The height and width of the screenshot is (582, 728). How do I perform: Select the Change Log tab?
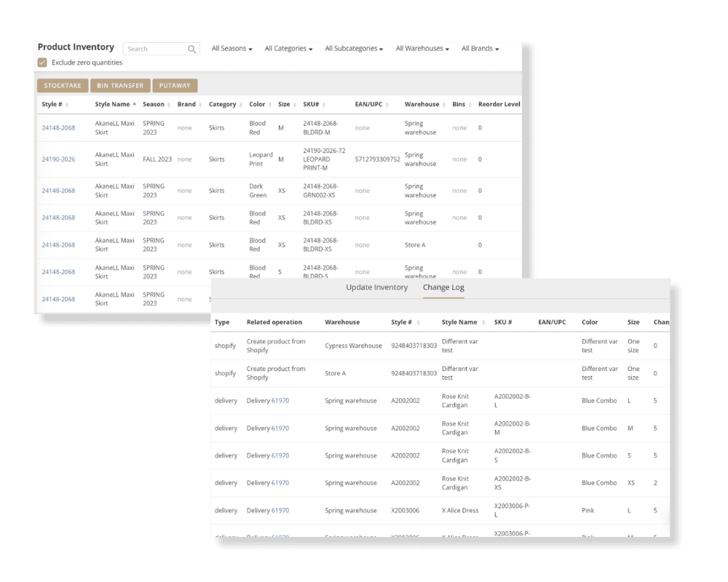[443, 287]
